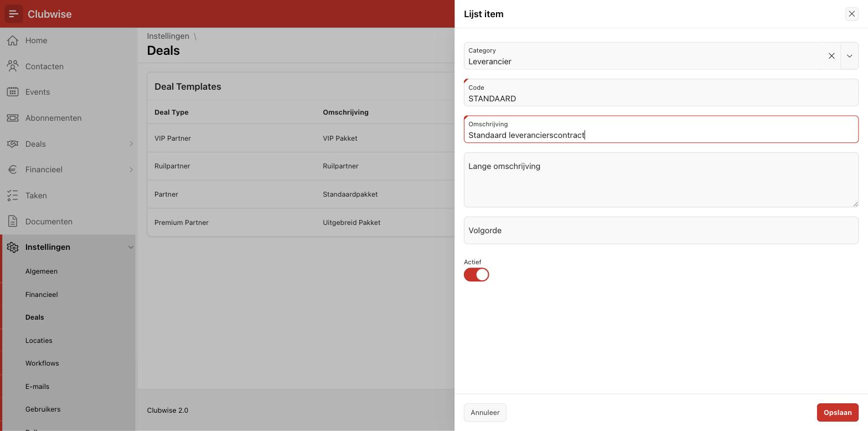Go to Instellingen via breadcrumb link
The width and height of the screenshot is (868, 431).
pyautogui.click(x=168, y=36)
